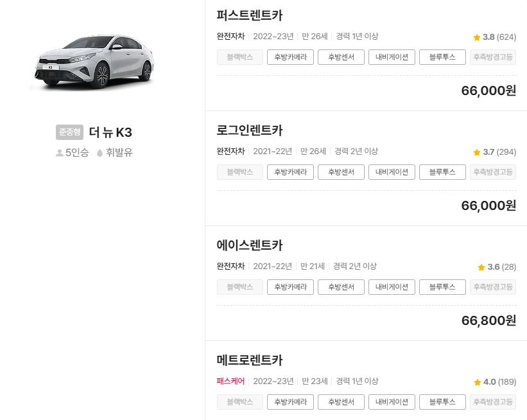Screen dimensions: 527x420
Task: Click the gray 블랙박스 tag under 퍼스트렌트카
Action: click(x=239, y=57)
